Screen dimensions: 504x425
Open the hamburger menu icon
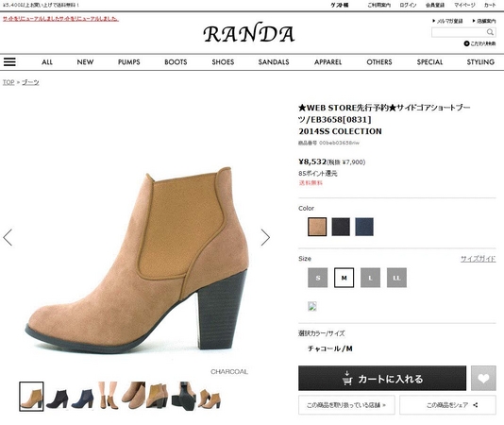tap(9, 61)
